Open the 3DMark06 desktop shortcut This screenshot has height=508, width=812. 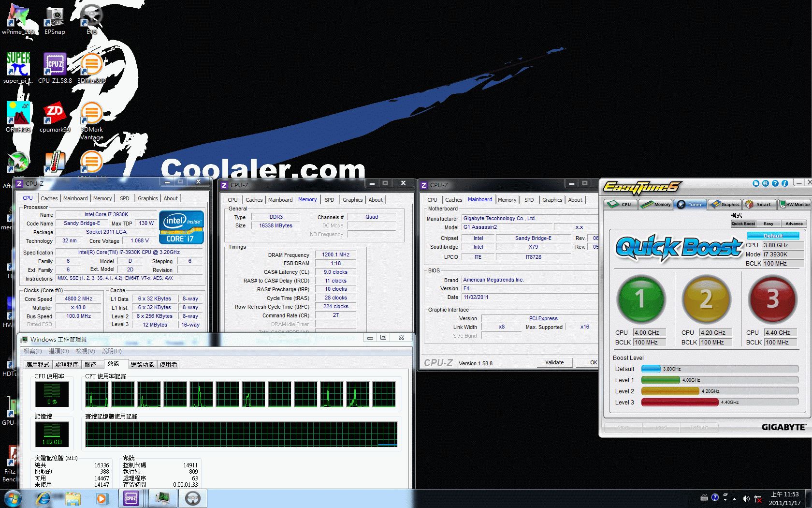tap(91, 68)
